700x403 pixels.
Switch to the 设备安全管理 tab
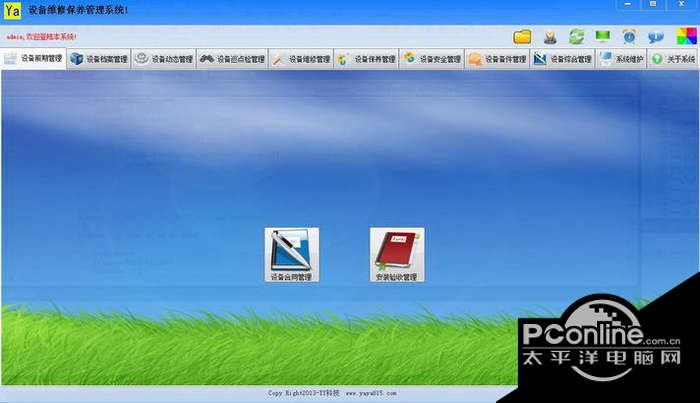coord(432,59)
